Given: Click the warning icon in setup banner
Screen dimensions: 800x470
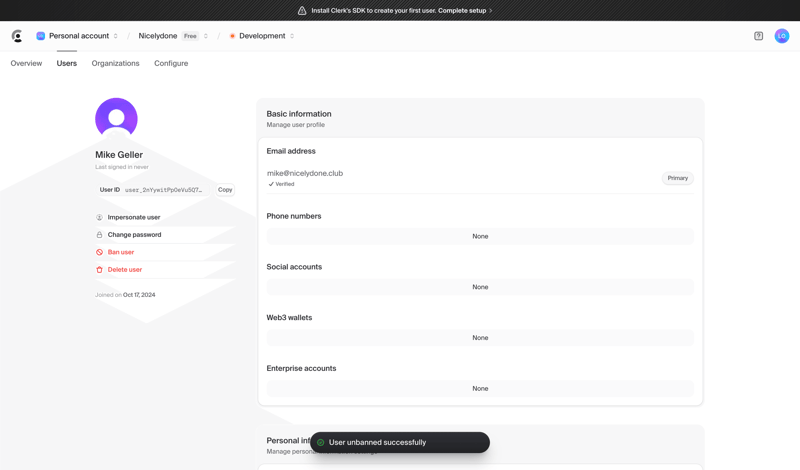Looking at the screenshot, I should pyautogui.click(x=302, y=10).
